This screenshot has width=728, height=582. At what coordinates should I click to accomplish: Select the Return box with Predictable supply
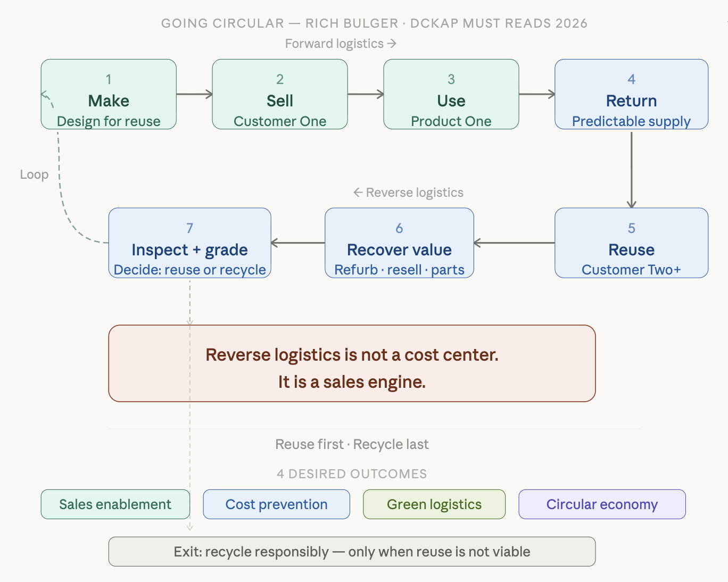(631, 94)
